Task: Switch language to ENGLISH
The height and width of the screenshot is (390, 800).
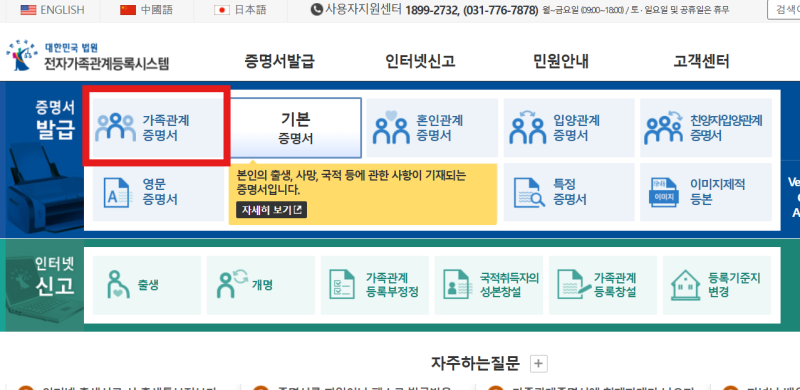Action: coord(62,10)
